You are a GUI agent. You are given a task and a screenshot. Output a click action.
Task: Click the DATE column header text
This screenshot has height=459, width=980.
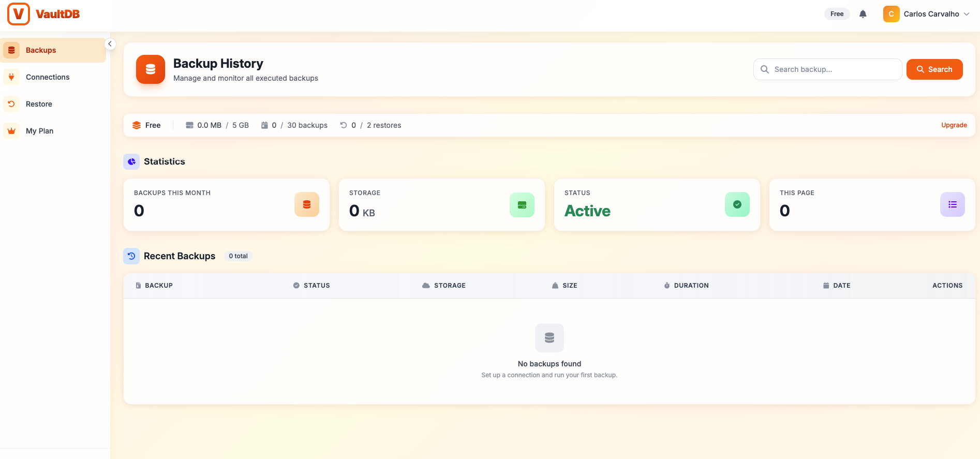[842, 286]
